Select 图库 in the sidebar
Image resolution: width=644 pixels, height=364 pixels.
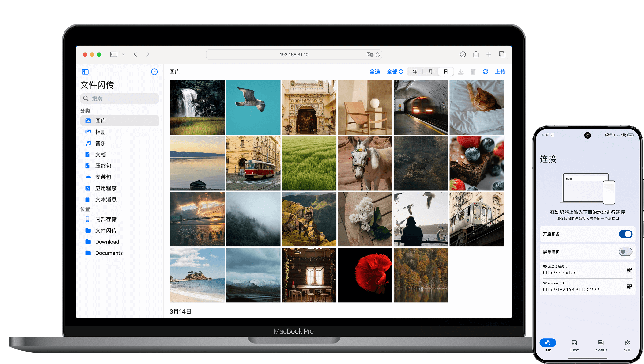pyautogui.click(x=120, y=121)
